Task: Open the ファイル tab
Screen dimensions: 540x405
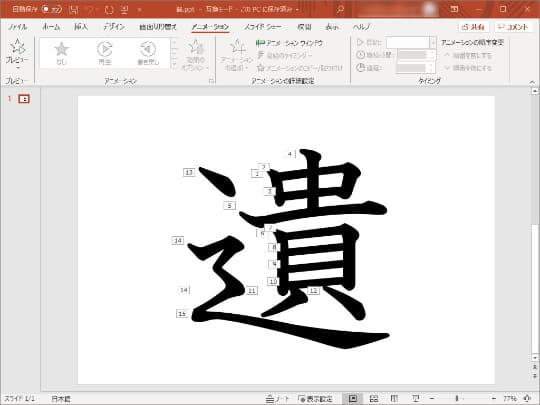Action: 17,27
